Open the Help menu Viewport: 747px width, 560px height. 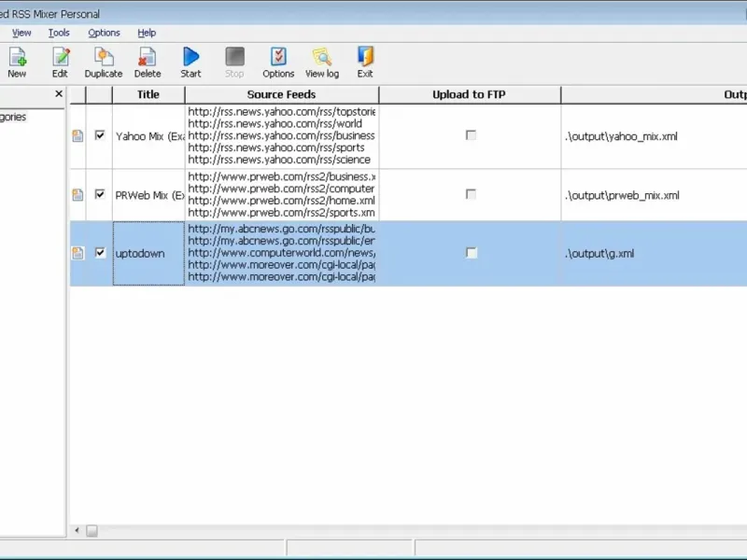point(147,33)
